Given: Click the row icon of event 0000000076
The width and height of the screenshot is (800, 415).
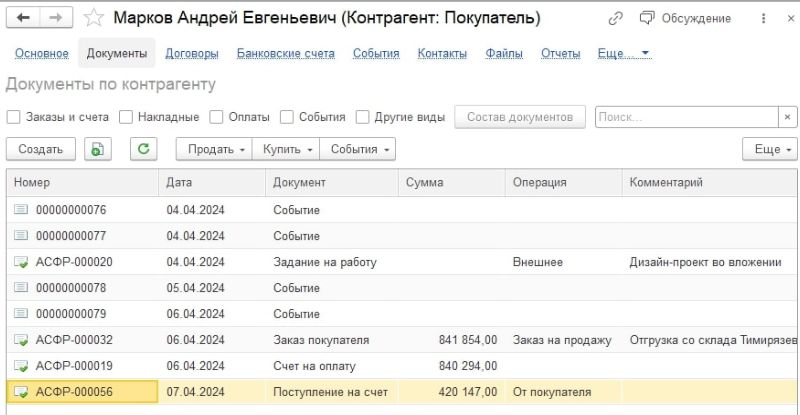Looking at the screenshot, I should tap(21, 209).
